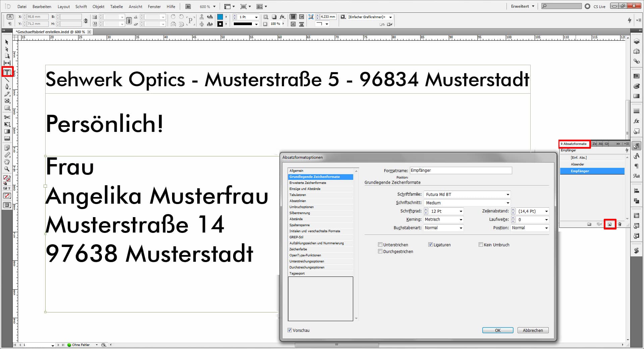Click the blue fill color swatch
Screen dimensions: 644x349
point(220,17)
